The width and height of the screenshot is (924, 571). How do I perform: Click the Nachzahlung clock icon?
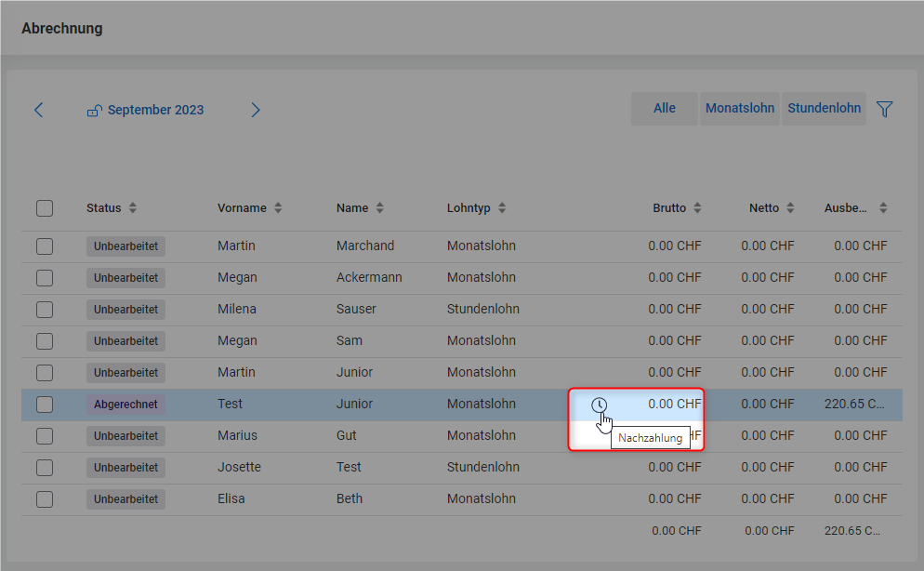point(599,405)
